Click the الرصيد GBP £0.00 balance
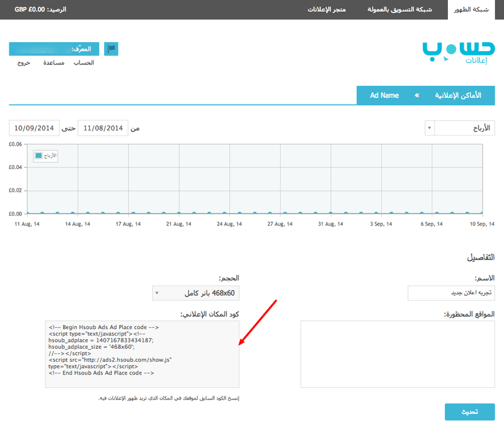The image size is (504, 430). pyautogui.click(x=40, y=9)
